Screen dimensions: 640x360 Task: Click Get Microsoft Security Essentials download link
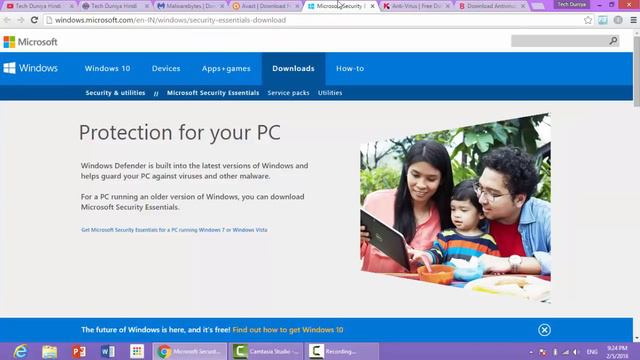tap(174, 230)
